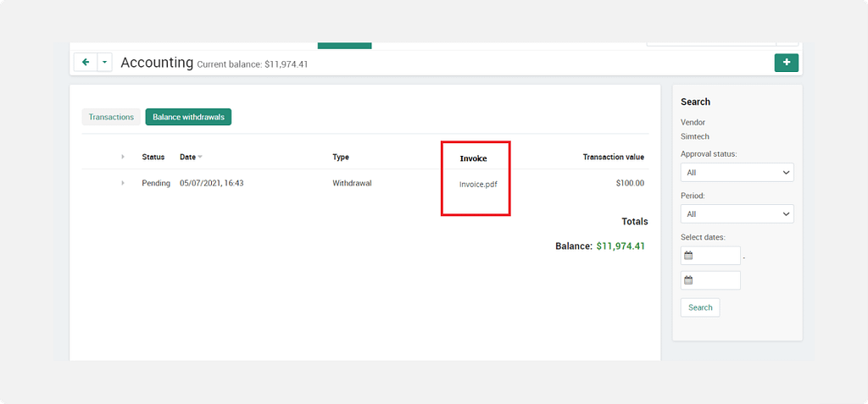
Task: Expand all rows using header arrow
Action: (x=122, y=157)
